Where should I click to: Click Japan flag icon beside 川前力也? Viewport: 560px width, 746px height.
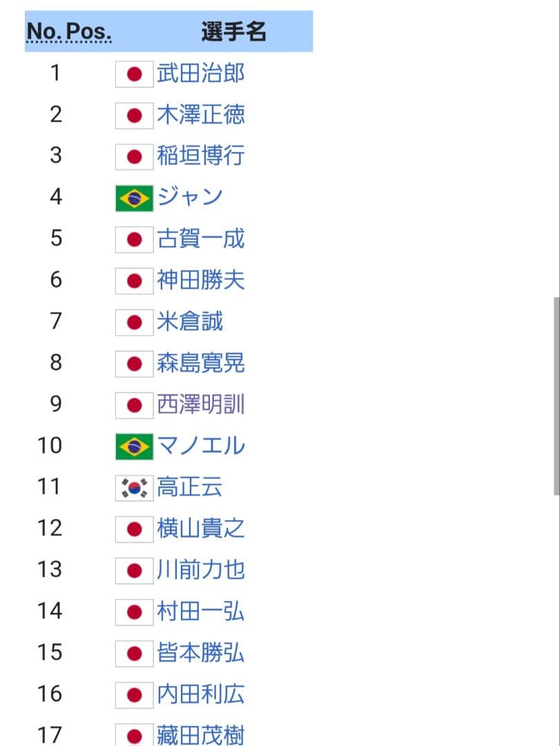point(134,571)
